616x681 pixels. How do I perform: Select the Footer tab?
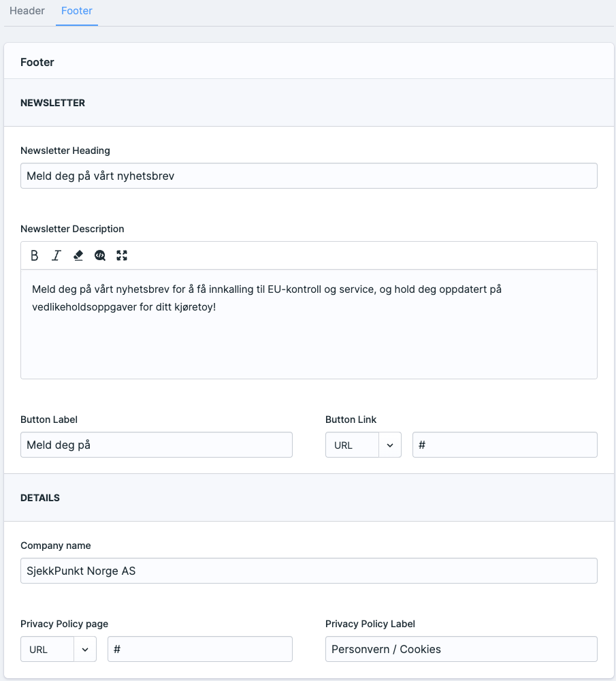point(77,12)
